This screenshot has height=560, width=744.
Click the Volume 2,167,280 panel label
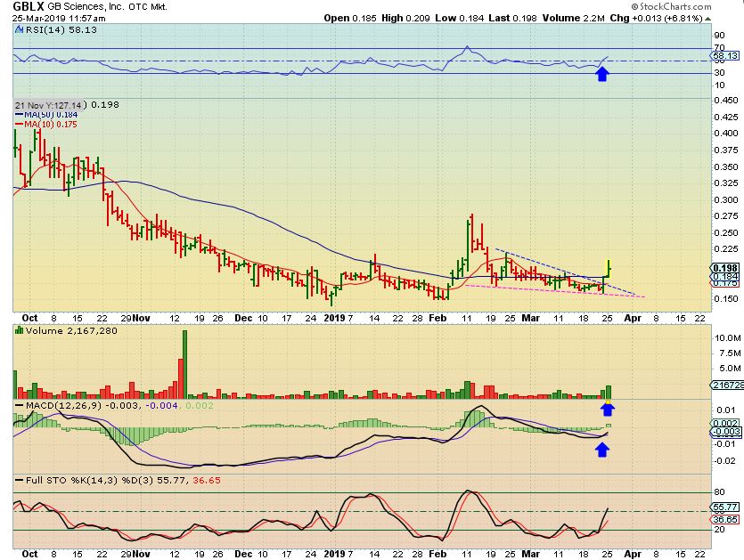click(71, 330)
